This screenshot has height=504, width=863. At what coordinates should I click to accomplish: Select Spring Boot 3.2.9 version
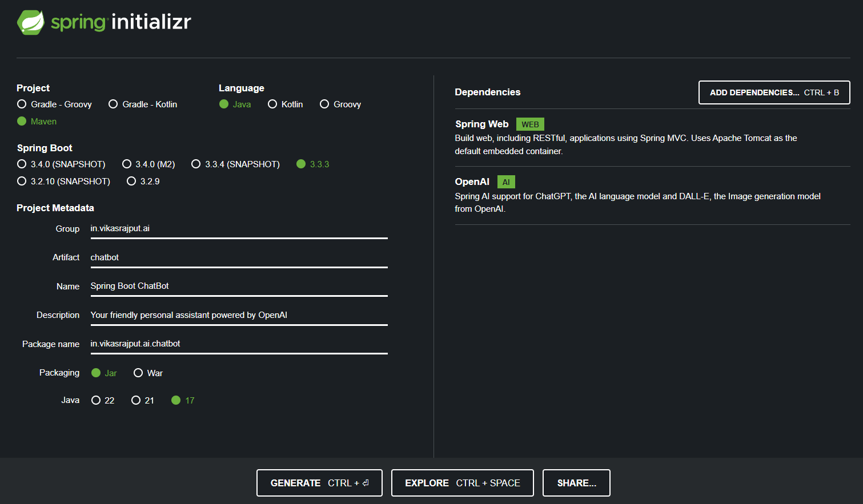pos(143,181)
